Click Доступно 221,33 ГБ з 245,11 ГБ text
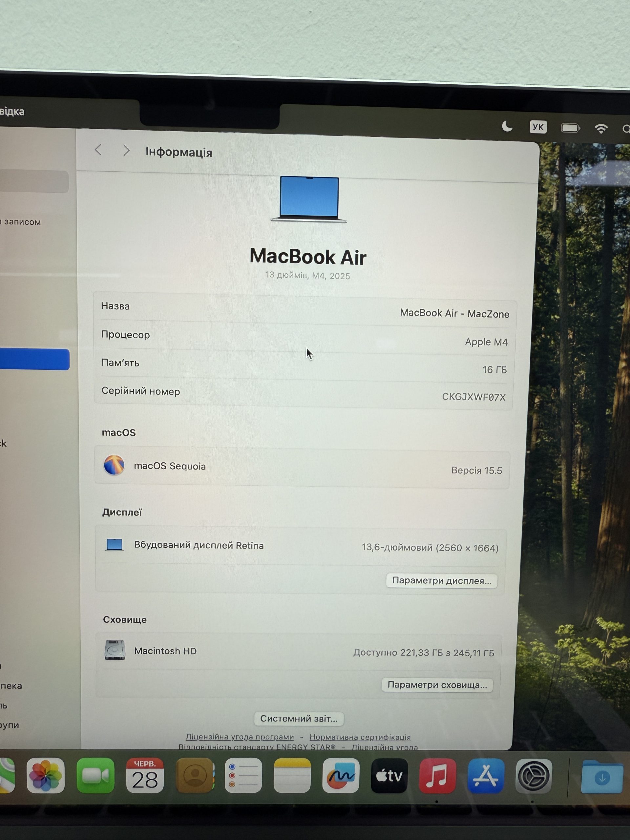This screenshot has width=630, height=840. point(424,653)
